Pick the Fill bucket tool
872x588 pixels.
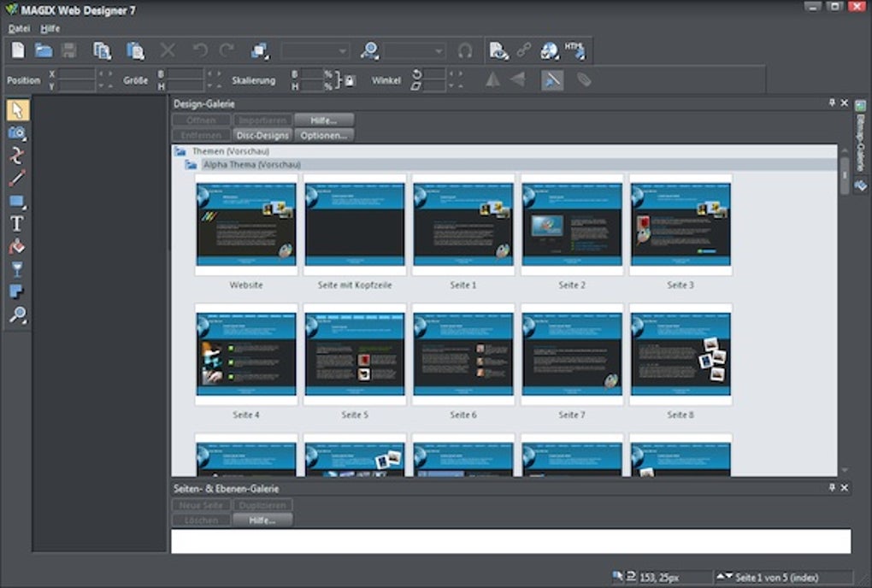[17, 247]
